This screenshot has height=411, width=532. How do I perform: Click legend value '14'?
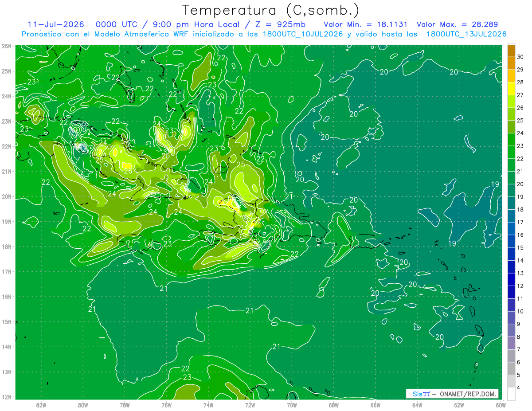(521, 261)
